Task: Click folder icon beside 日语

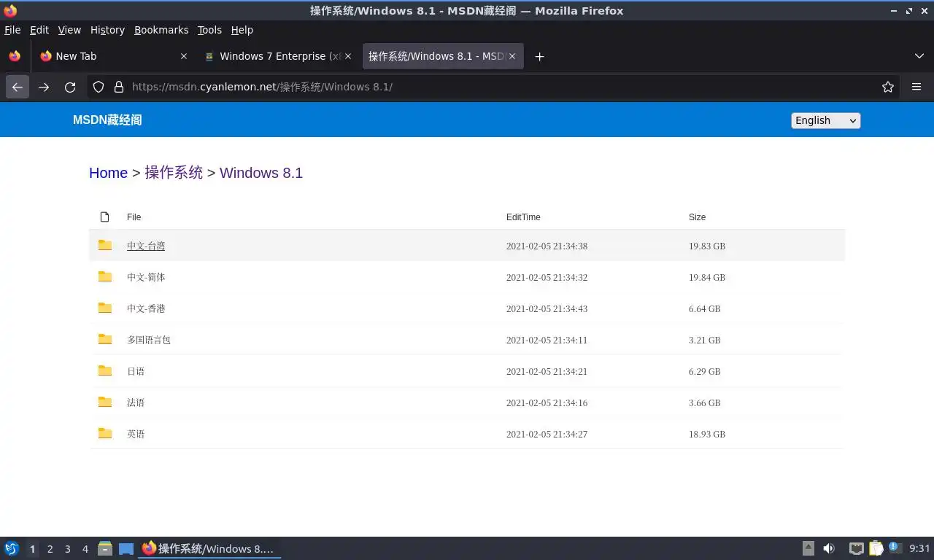Action: pos(105,370)
